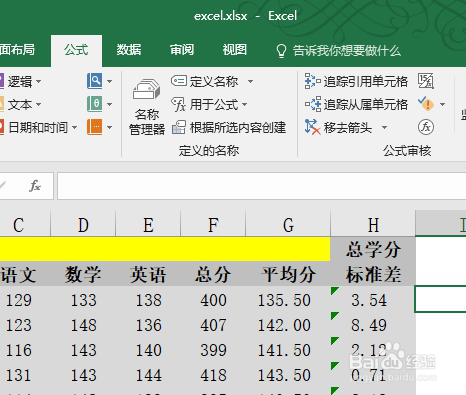Image resolution: width=466 pixels, height=395 pixels.
Task: Click the Remove Arrows icon
Action: click(x=312, y=127)
